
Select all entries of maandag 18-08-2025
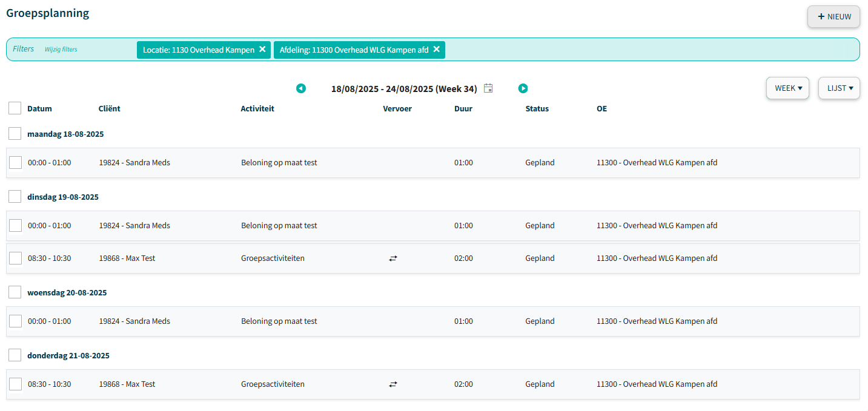pos(15,134)
